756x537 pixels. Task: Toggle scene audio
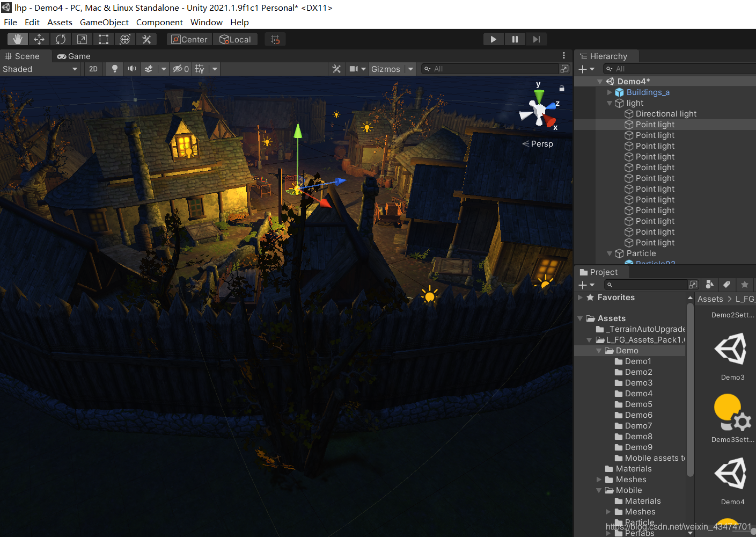(131, 69)
